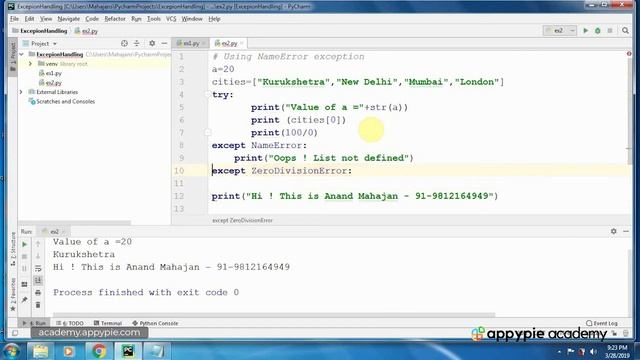Restore layout icon in the Run panel

tap(24, 284)
